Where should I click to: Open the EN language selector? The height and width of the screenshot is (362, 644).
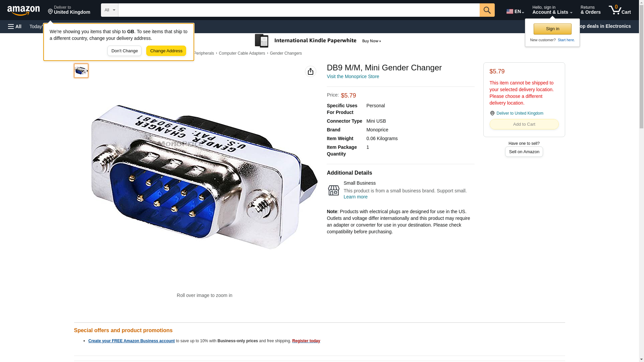pyautogui.click(x=515, y=11)
